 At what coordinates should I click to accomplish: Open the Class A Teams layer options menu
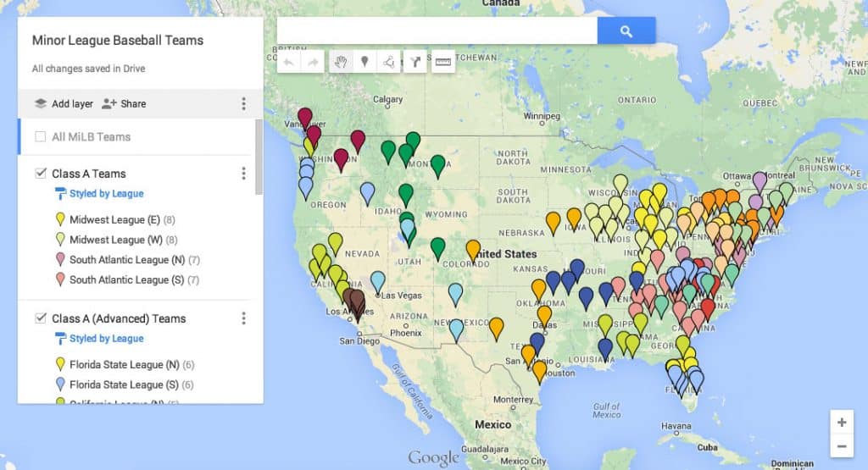coord(243,174)
